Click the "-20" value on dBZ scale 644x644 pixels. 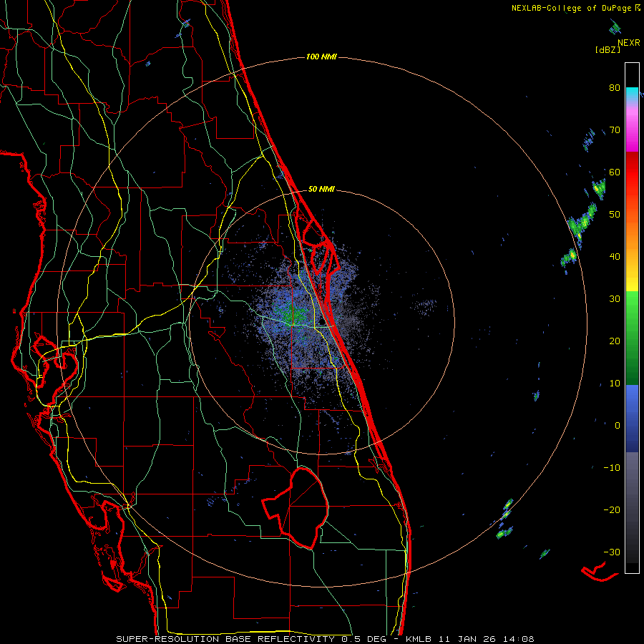(x=612, y=509)
